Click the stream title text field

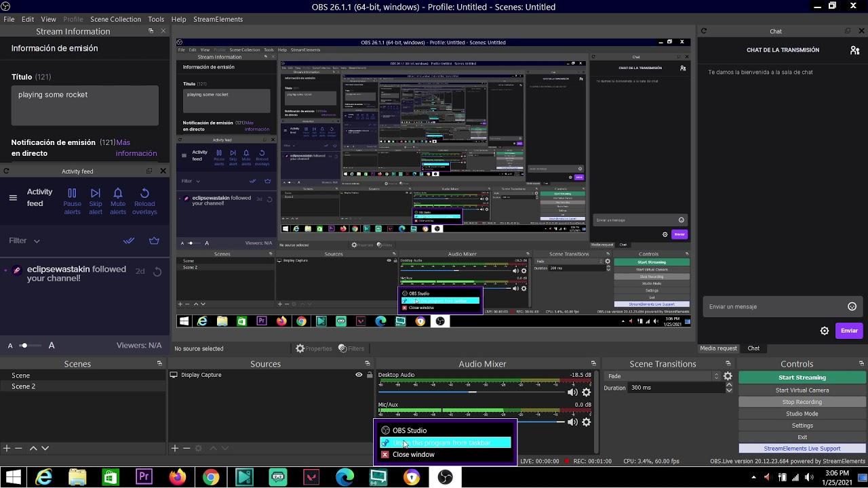point(85,105)
